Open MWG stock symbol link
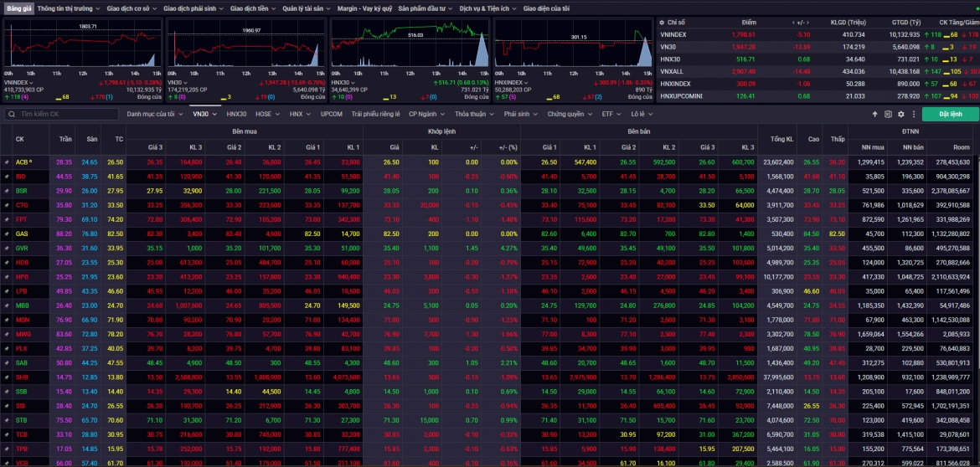The height and width of the screenshot is (467, 980). tap(23, 334)
